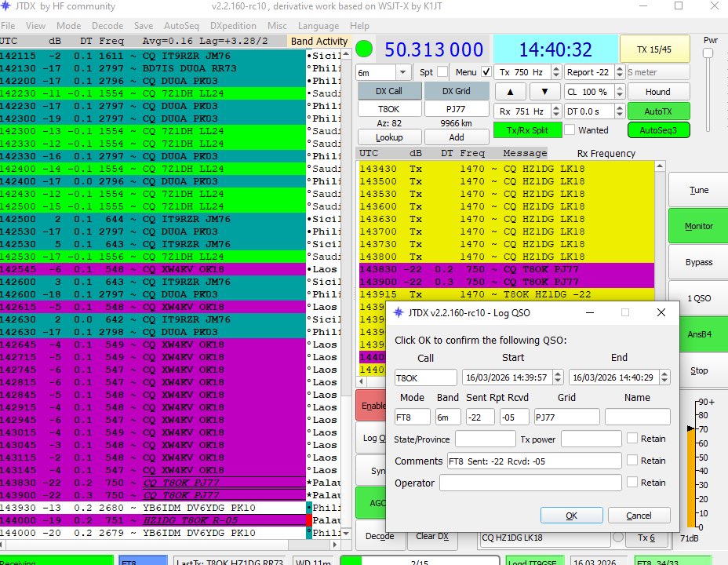Open the DXpedition menu
This screenshot has height=565, width=728.
coord(233,26)
